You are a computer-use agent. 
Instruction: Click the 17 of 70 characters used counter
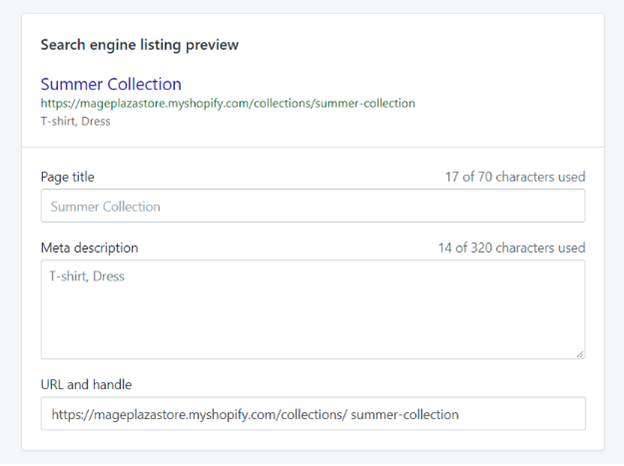(515, 177)
